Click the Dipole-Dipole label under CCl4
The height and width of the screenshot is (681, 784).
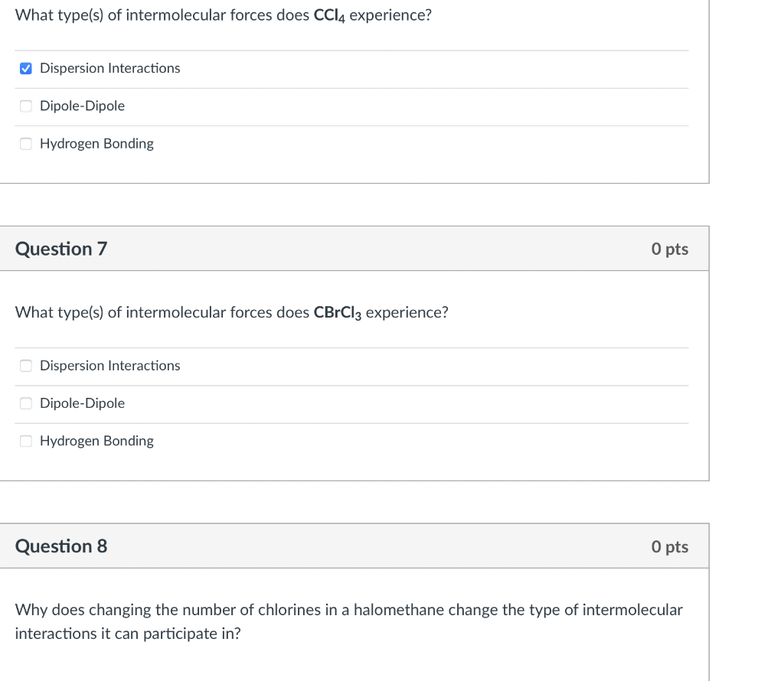(80, 106)
